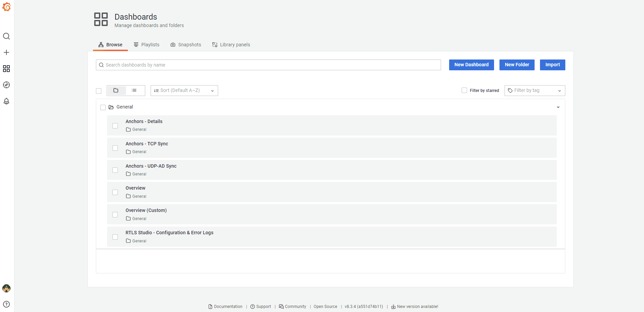Open the Community footer link
The height and width of the screenshot is (312, 644).
pos(292,307)
